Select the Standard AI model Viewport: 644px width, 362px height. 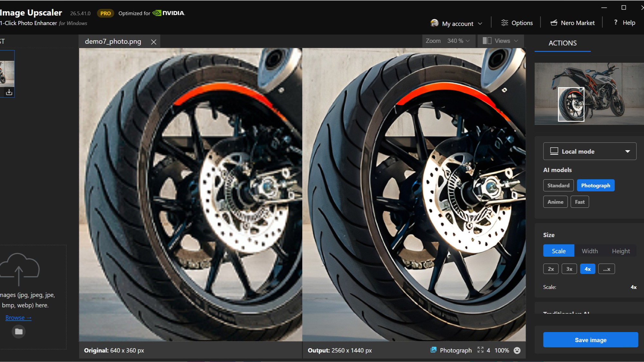(558, 185)
